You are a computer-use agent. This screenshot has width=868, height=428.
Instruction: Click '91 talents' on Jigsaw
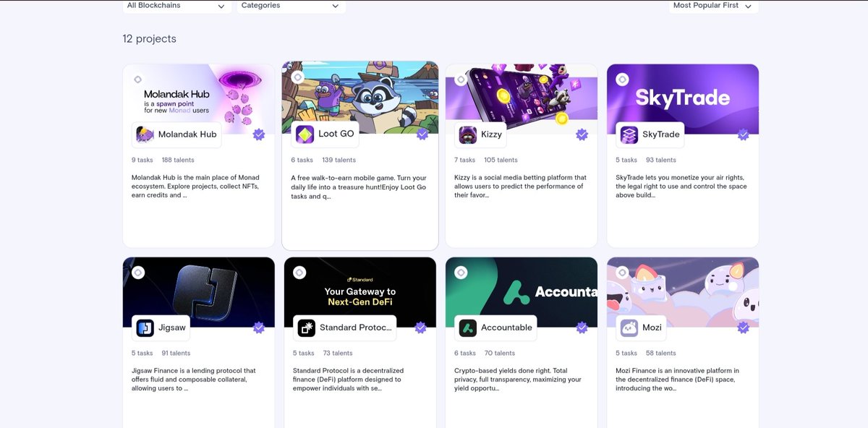click(x=176, y=353)
